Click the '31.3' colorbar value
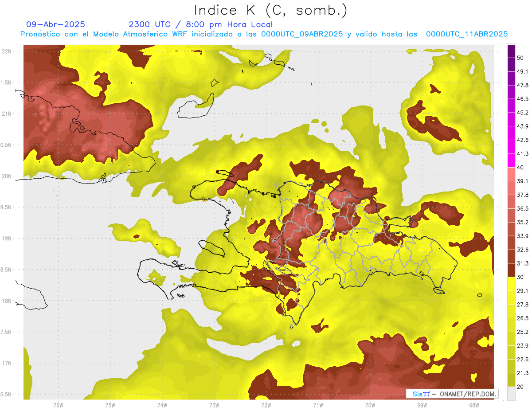Screen dimensions: 532x411 [x=523, y=263]
